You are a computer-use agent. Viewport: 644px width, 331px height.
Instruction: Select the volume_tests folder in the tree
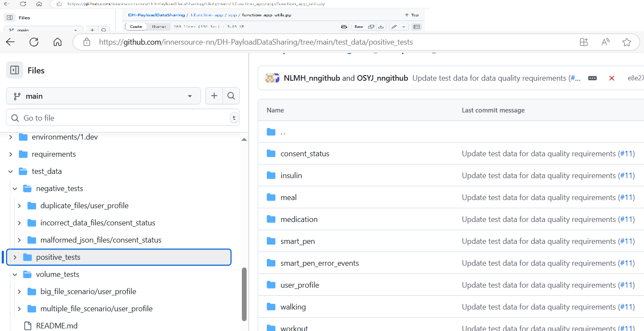pyautogui.click(x=58, y=274)
